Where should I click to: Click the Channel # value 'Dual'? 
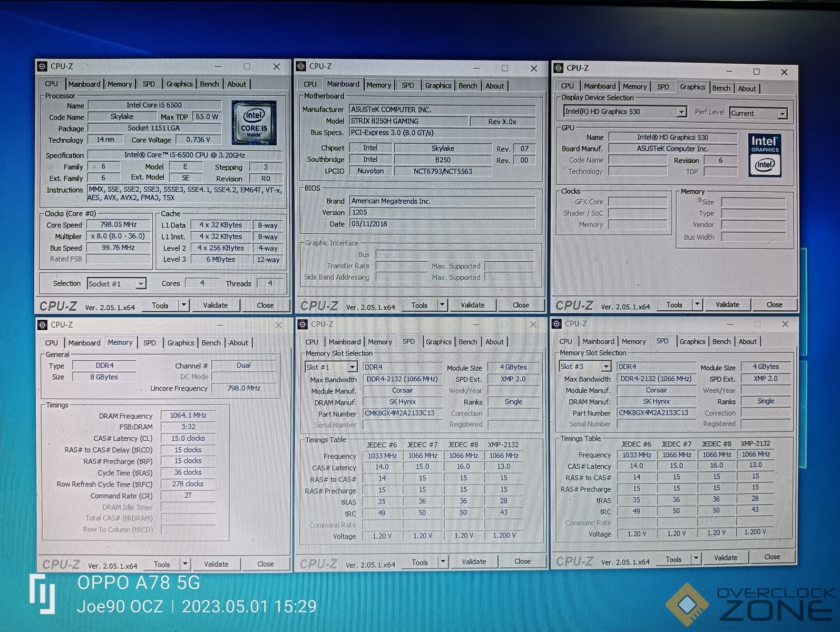coord(243,366)
